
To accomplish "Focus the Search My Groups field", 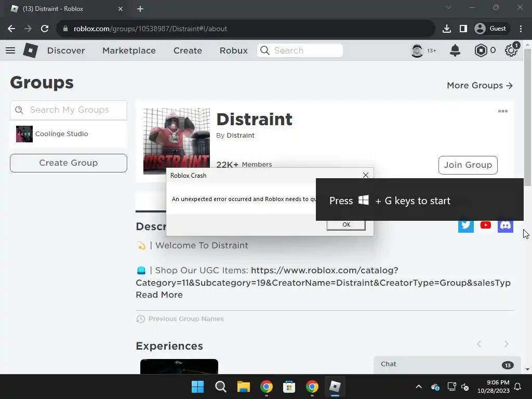I will point(69,110).
